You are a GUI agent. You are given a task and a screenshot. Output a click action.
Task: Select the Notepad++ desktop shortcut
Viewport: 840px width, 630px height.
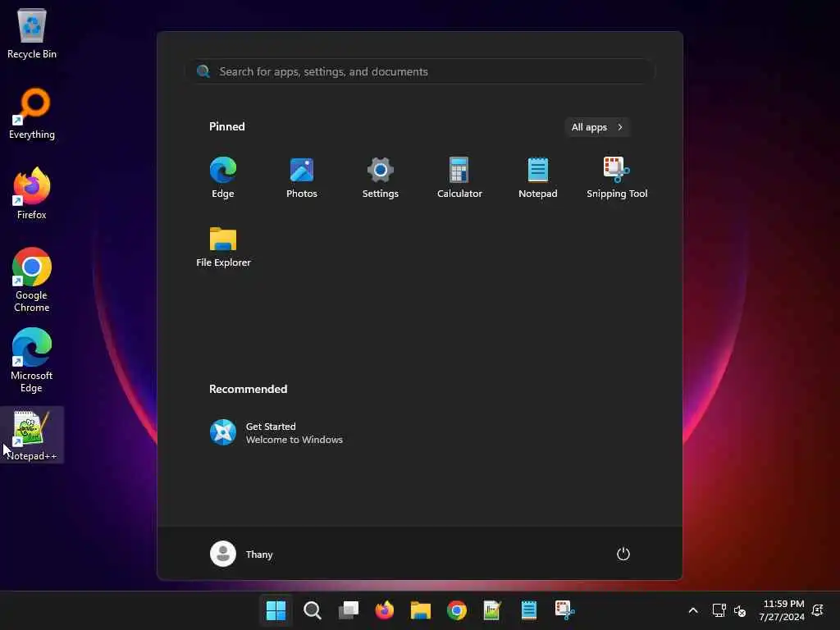[x=32, y=435]
